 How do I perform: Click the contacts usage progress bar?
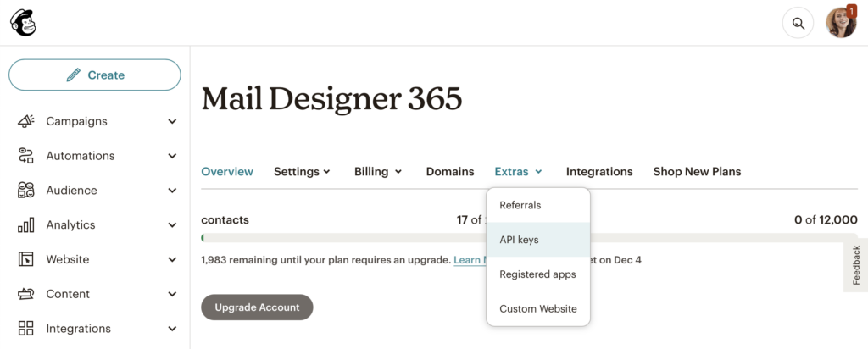click(343, 238)
